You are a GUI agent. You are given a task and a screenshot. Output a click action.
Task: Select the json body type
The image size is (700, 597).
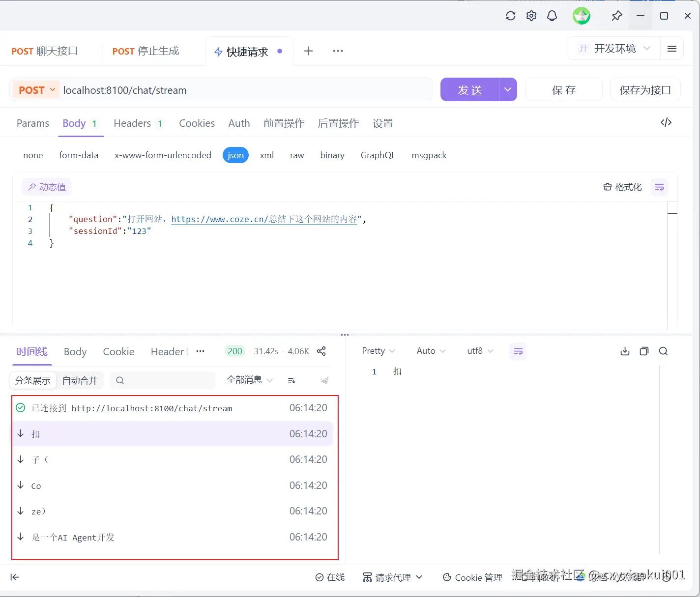coord(235,155)
